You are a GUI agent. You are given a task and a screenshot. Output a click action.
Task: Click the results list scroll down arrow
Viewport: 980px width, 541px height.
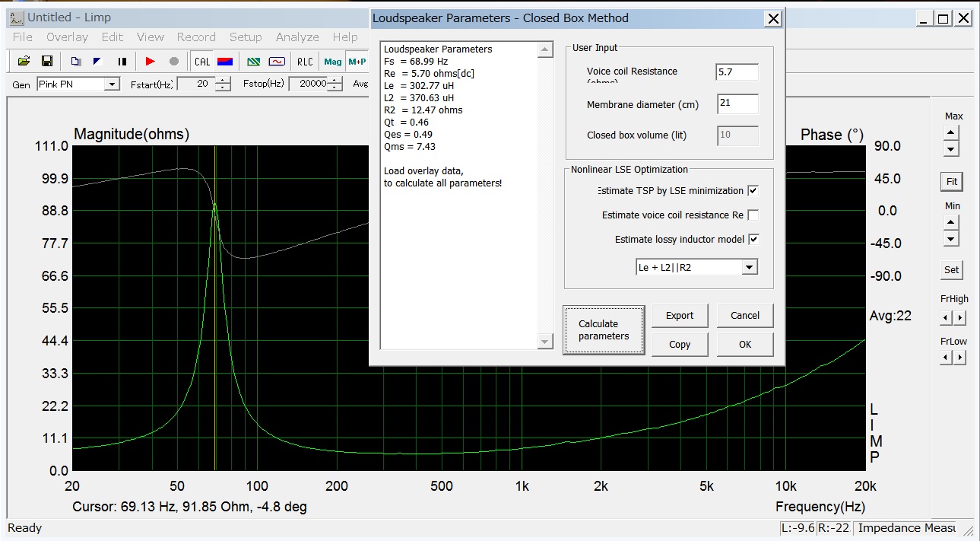[x=544, y=342]
